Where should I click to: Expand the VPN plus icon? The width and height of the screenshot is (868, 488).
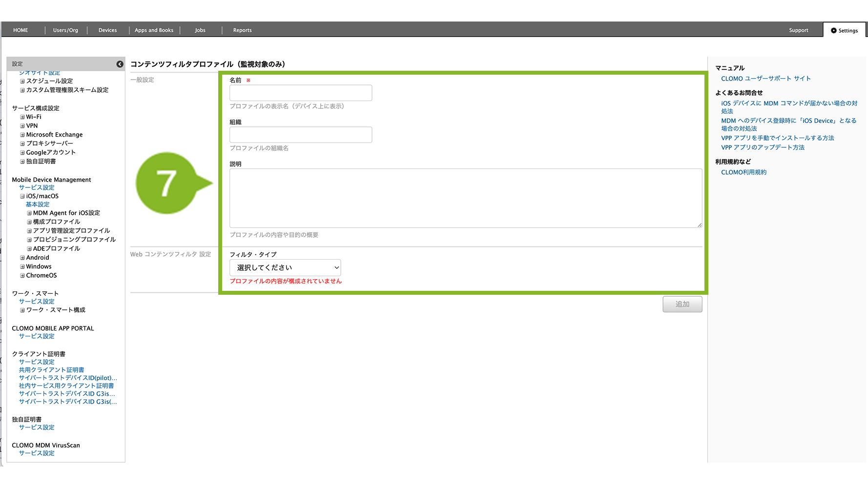pos(22,126)
